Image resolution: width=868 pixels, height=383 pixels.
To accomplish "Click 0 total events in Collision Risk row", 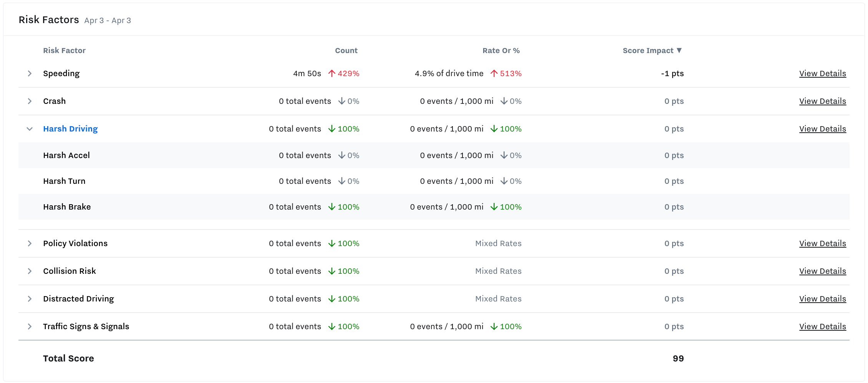I will pyautogui.click(x=295, y=271).
